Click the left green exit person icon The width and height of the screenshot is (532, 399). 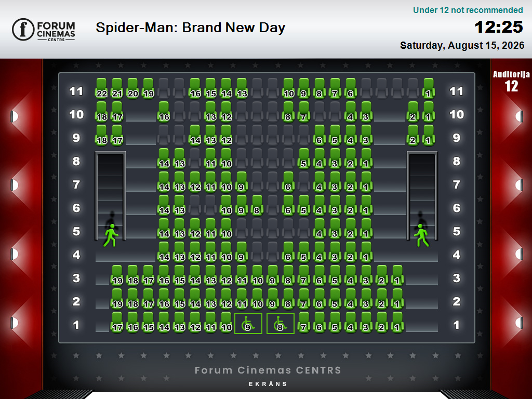tap(111, 235)
